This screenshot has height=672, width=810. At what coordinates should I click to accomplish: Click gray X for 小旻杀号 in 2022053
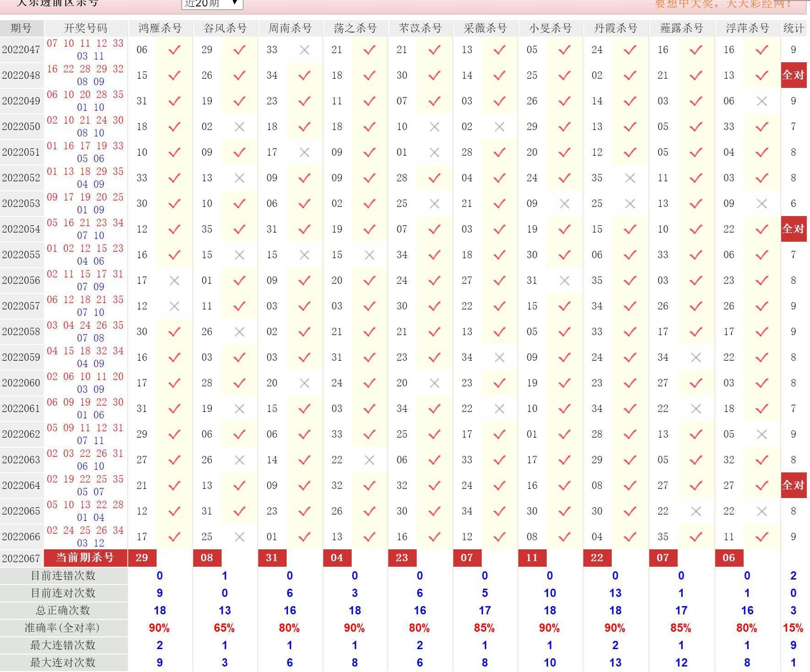565,204
